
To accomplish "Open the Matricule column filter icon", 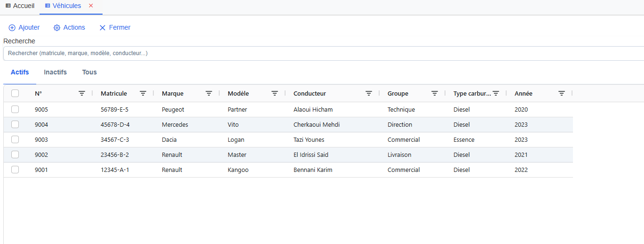I will [143, 93].
